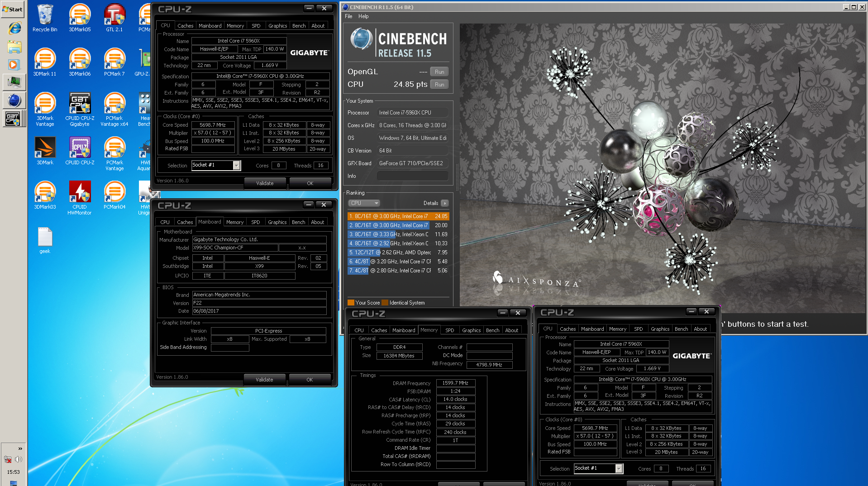Launch CPUID HWMonitor from the desktop
The width and height of the screenshot is (868, 486).
point(80,198)
